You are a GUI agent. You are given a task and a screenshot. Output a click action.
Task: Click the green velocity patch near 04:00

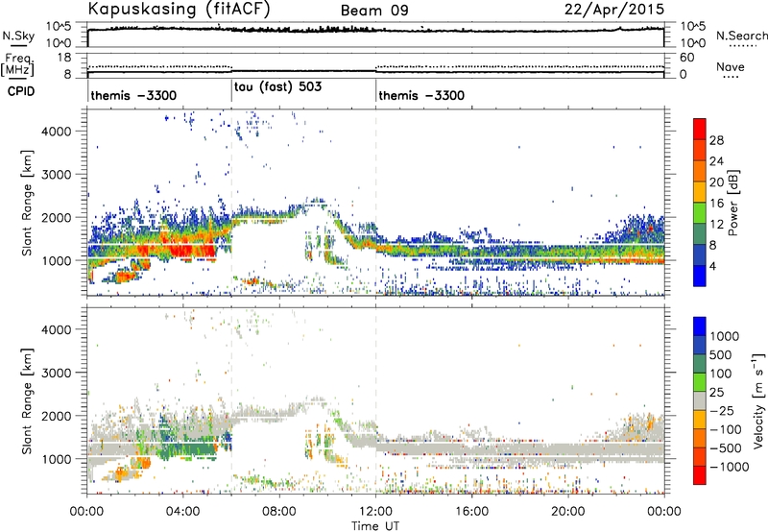coord(188,449)
